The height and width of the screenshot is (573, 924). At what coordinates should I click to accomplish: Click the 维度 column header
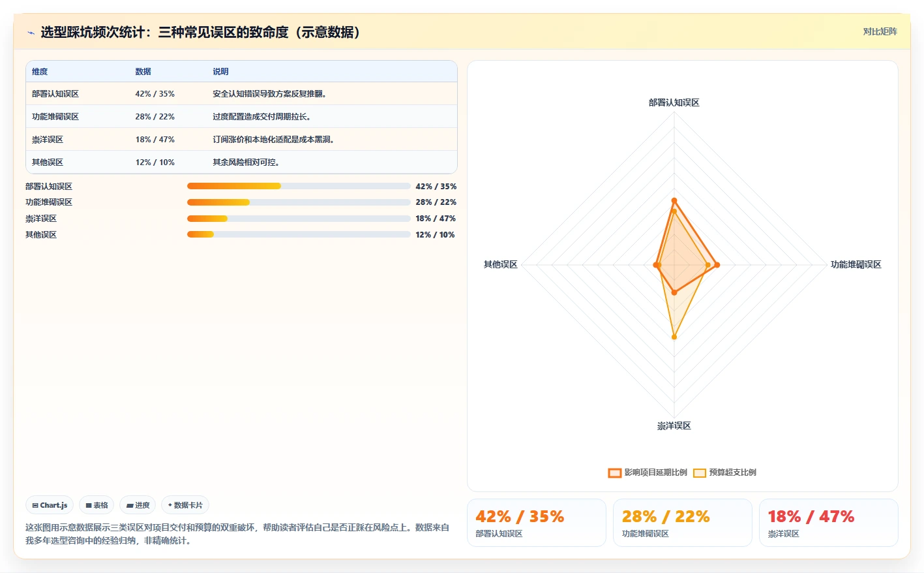(40, 72)
